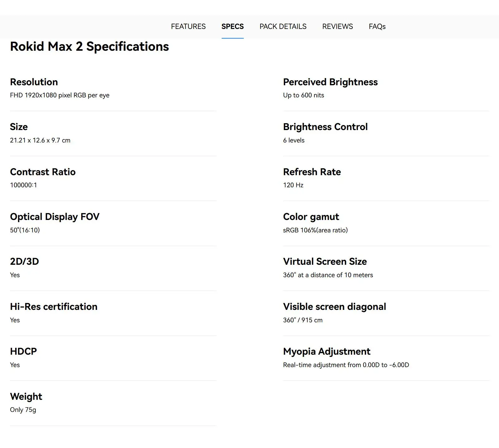The width and height of the screenshot is (499, 448).
Task: Click the Myopia Adjustment heading
Action: [x=327, y=352]
